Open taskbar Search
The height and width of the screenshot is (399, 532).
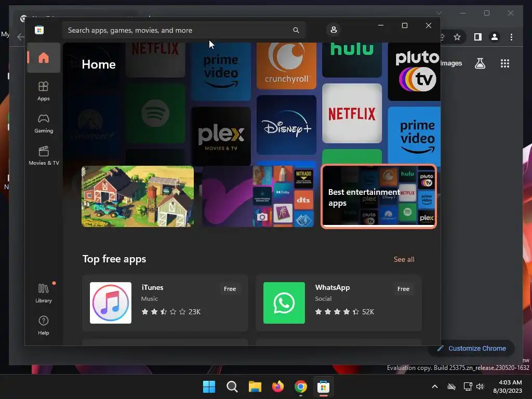pos(232,387)
